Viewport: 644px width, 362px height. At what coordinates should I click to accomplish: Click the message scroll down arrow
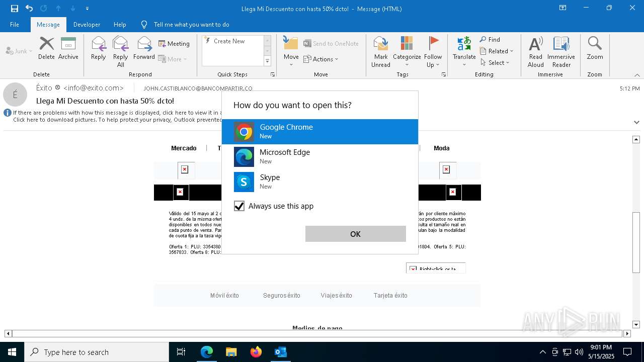pyautogui.click(x=636, y=325)
